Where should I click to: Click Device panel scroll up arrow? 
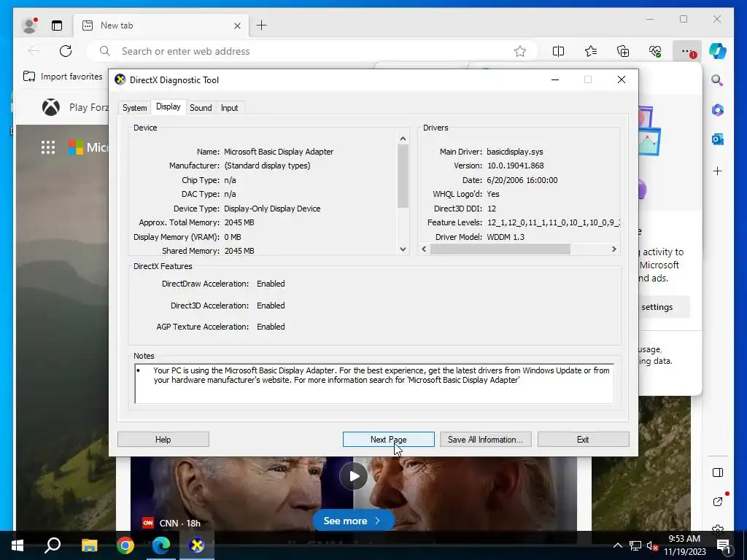click(x=403, y=139)
